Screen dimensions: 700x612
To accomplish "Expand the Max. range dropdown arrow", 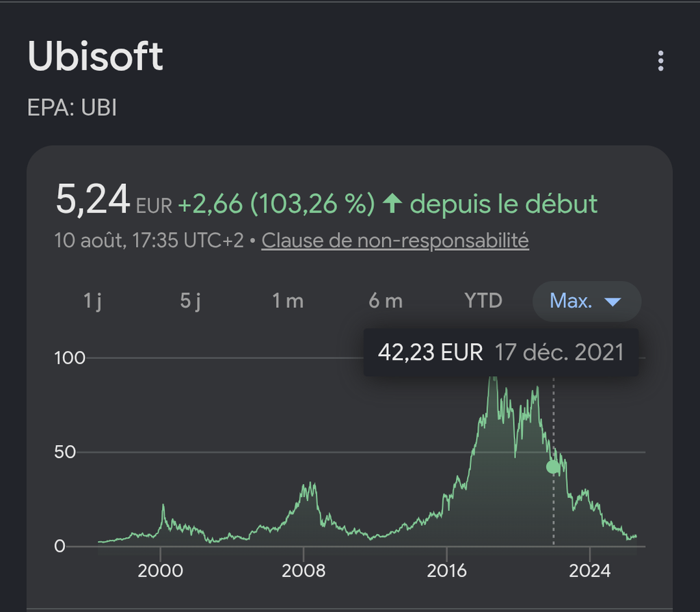I will 612,302.
